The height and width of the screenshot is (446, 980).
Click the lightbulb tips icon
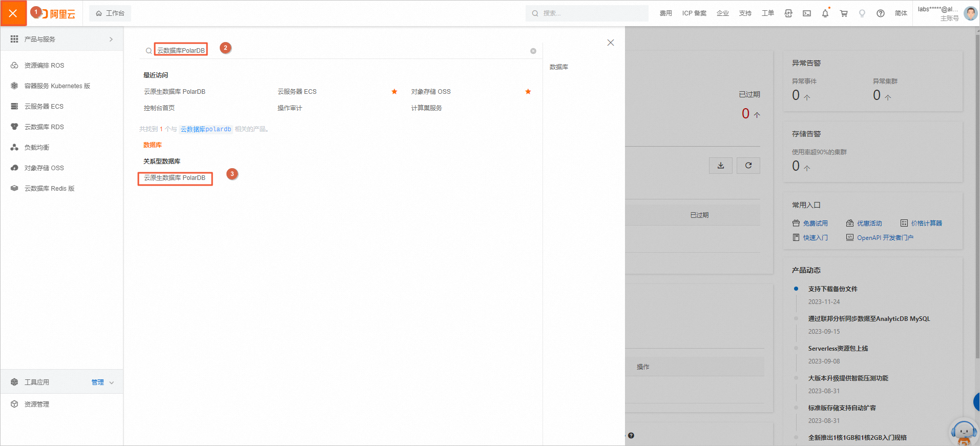862,13
